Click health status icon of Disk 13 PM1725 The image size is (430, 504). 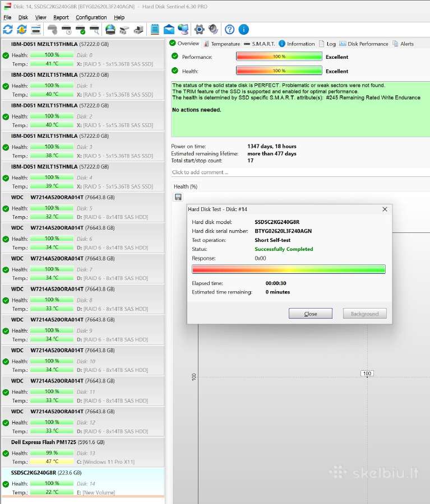tap(6, 454)
